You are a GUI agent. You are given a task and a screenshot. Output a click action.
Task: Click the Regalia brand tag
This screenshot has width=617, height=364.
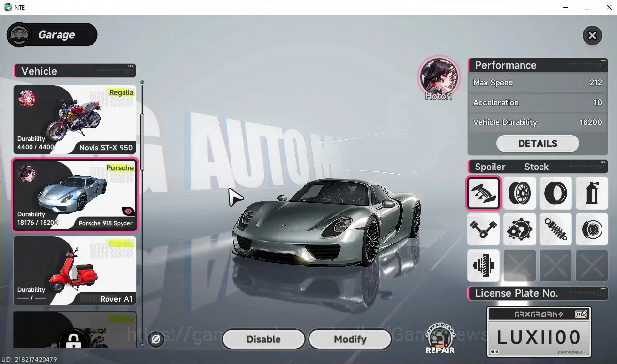tap(121, 92)
